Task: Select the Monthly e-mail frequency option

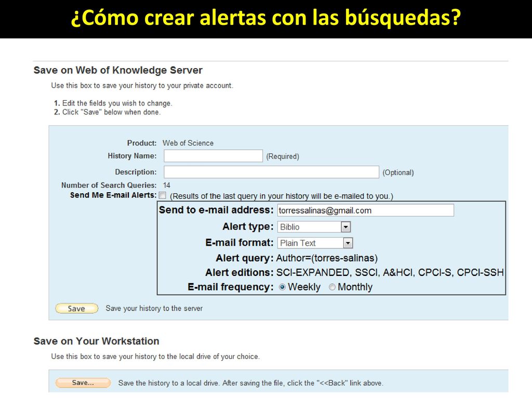Action: tap(332, 287)
